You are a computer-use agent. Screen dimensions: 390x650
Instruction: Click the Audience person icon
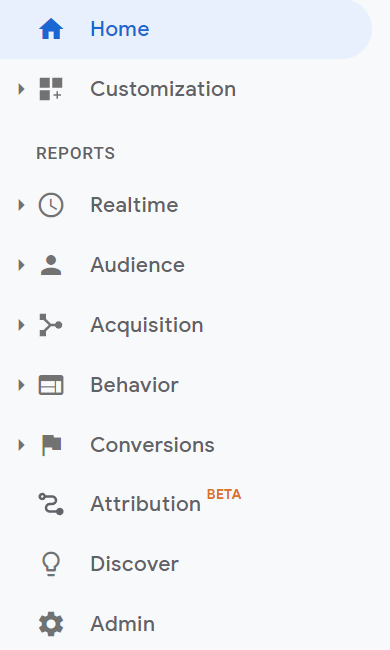51,265
